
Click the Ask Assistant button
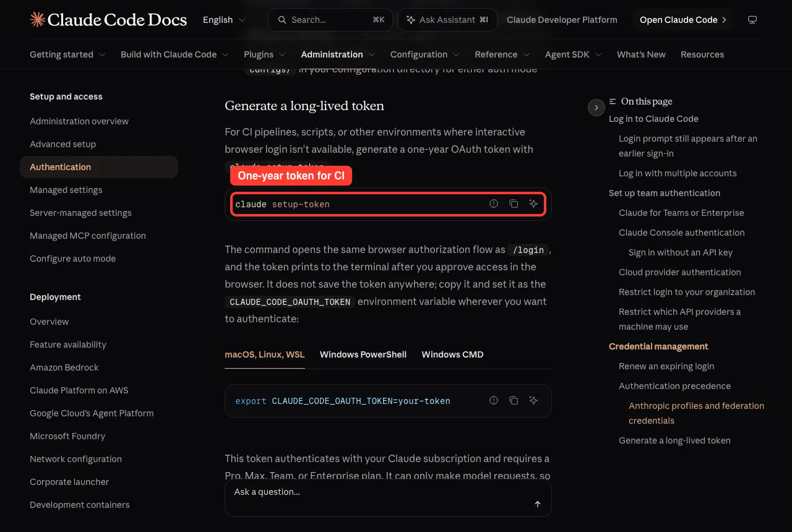click(447, 20)
